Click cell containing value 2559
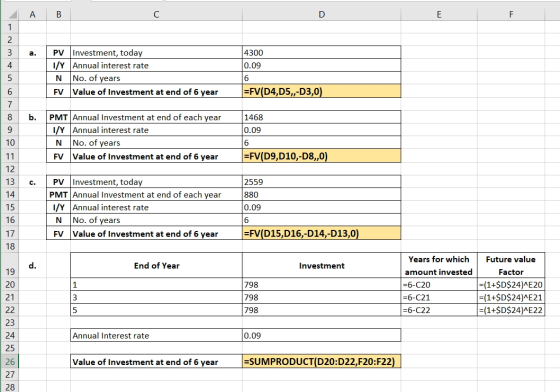 (x=321, y=182)
